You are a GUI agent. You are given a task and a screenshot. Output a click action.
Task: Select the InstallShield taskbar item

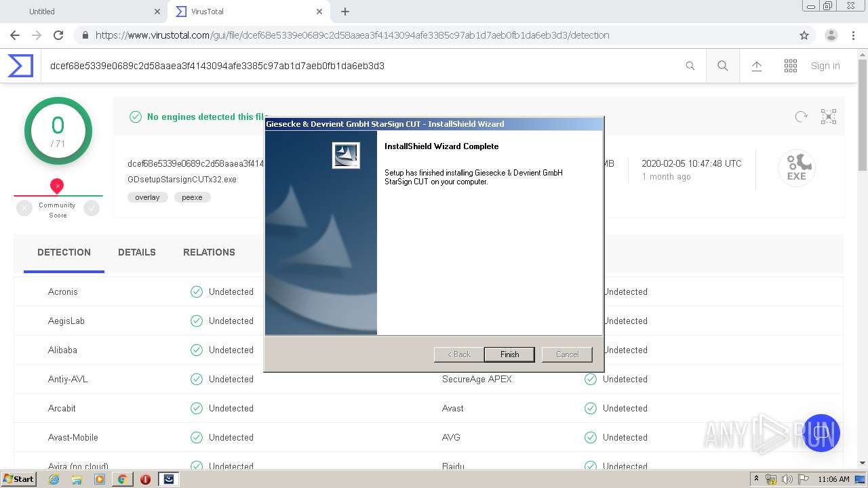tap(169, 479)
